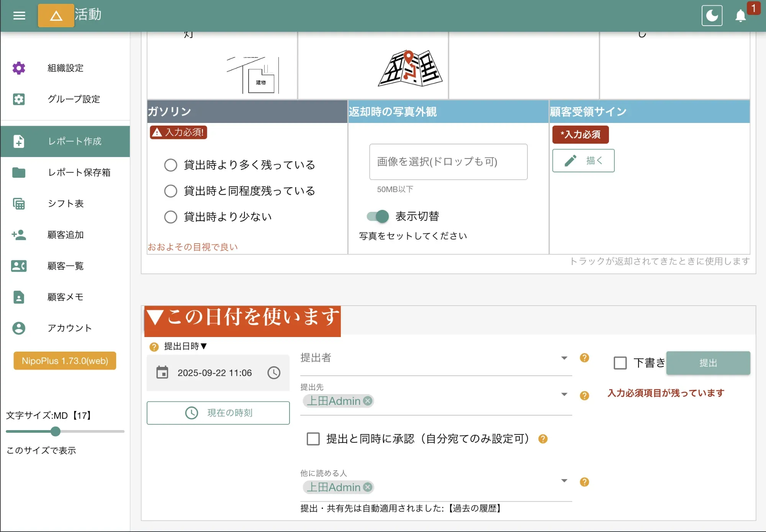Open the hamburger menu
This screenshot has width=766, height=532.
point(18,15)
